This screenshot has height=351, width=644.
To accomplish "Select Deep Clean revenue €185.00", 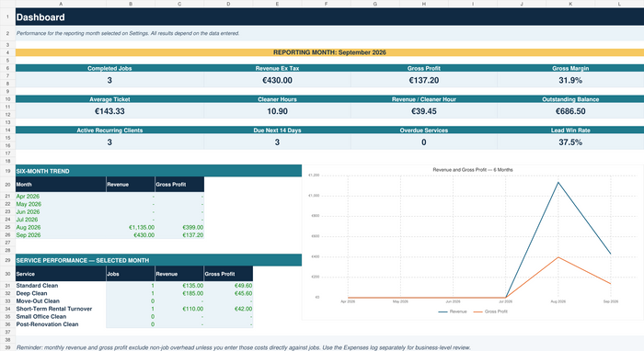I will pyautogui.click(x=179, y=293).
